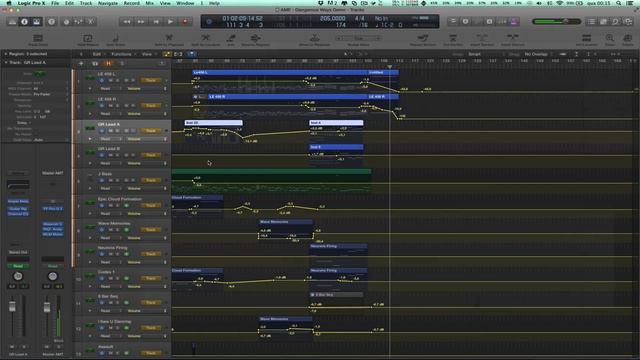Viewport: 640px width, 360px height.
Task: Open the Library panel icon
Action: click(12, 21)
